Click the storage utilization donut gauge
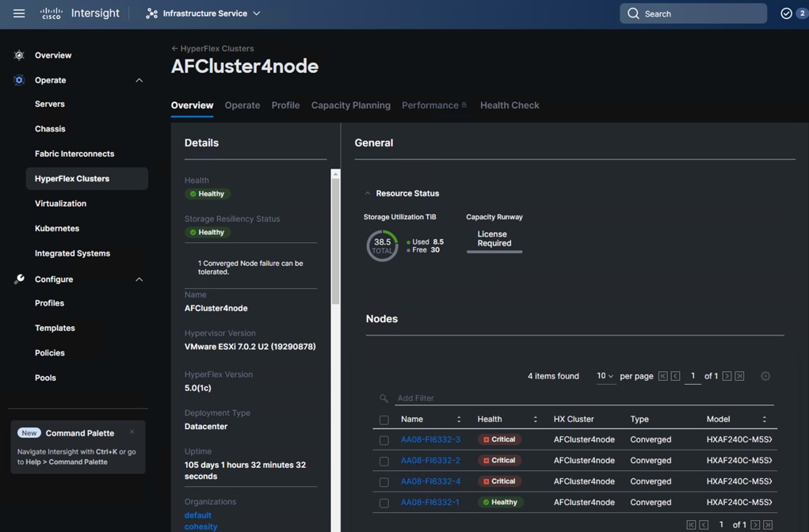 tap(383, 246)
